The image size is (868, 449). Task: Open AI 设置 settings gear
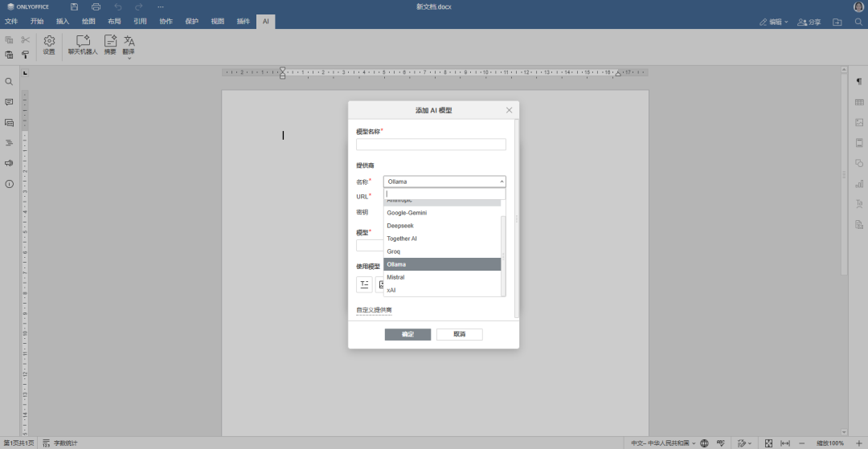[x=49, y=45]
